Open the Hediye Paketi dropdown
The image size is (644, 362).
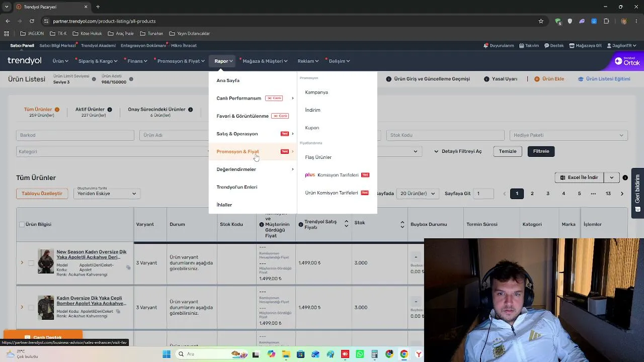pyautogui.click(x=569, y=135)
